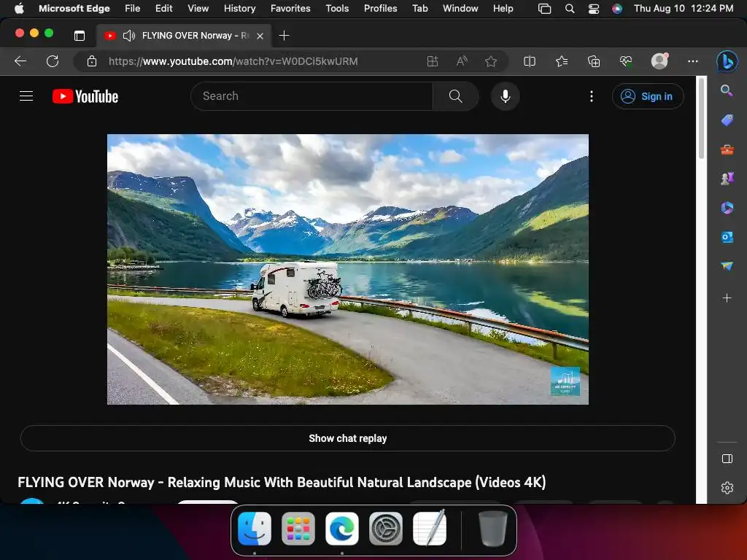Launch Siri from the menu bar
The image size is (747, 560).
[x=617, y=9]
